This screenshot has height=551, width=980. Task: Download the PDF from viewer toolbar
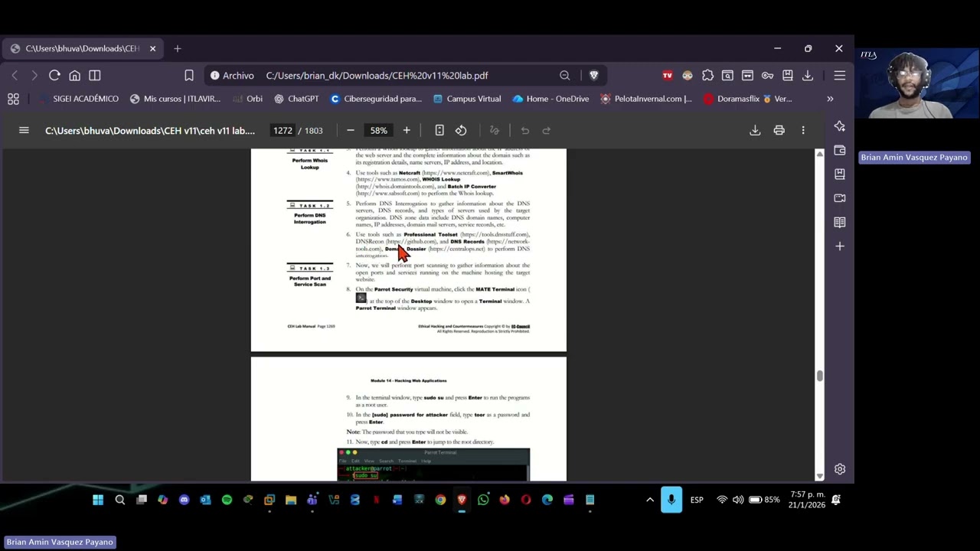tap(755, 131)
